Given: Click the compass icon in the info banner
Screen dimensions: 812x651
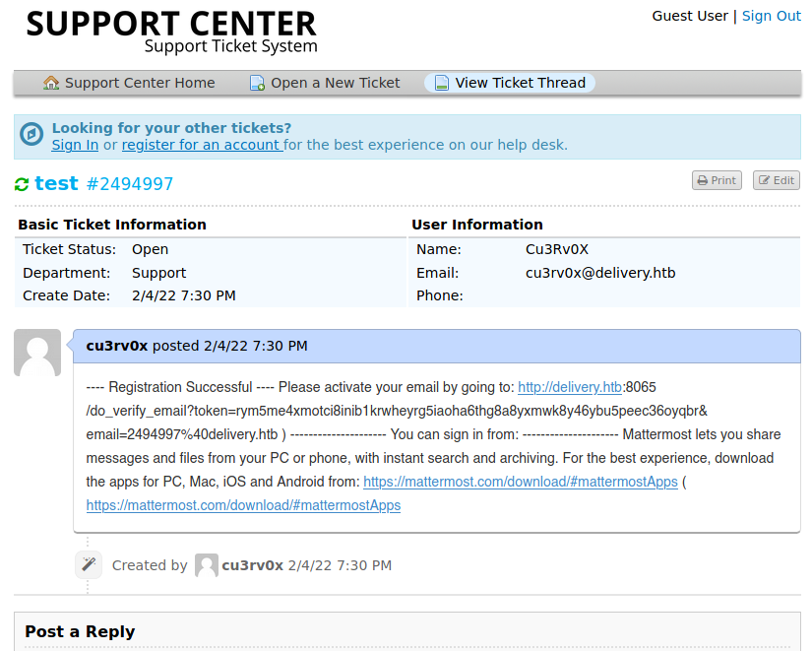Looking at the screenshot, I should (x=32, y=135).
